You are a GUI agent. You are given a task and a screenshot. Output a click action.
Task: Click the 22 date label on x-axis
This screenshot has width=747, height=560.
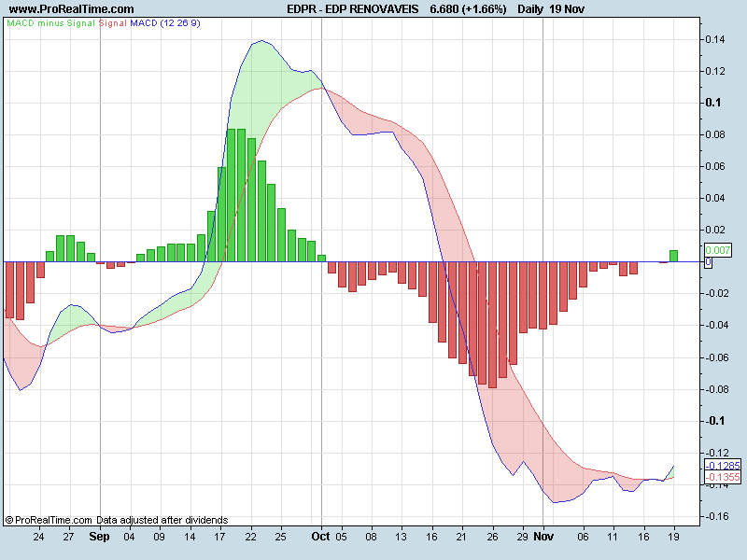pyautogui.click(x=250, y=537)
